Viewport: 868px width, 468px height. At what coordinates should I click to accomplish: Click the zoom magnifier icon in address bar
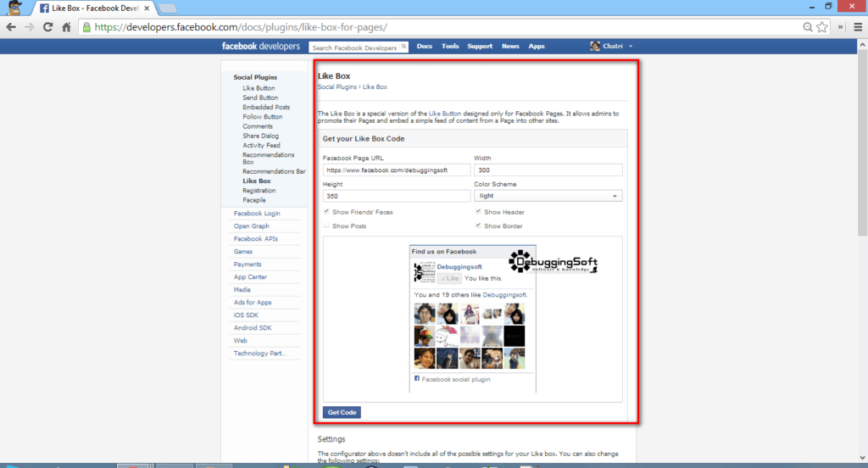click(x=808, y=26)
